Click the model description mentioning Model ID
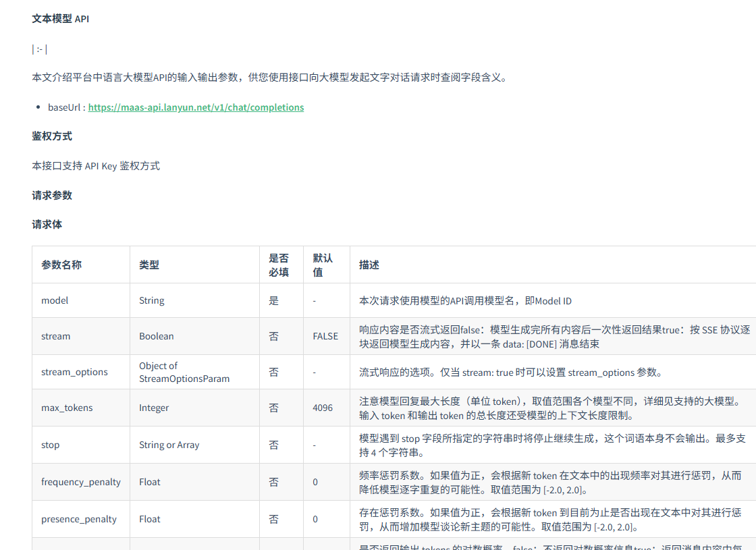The width and height of the screenshot is (756, 550). tap(465, 301)
